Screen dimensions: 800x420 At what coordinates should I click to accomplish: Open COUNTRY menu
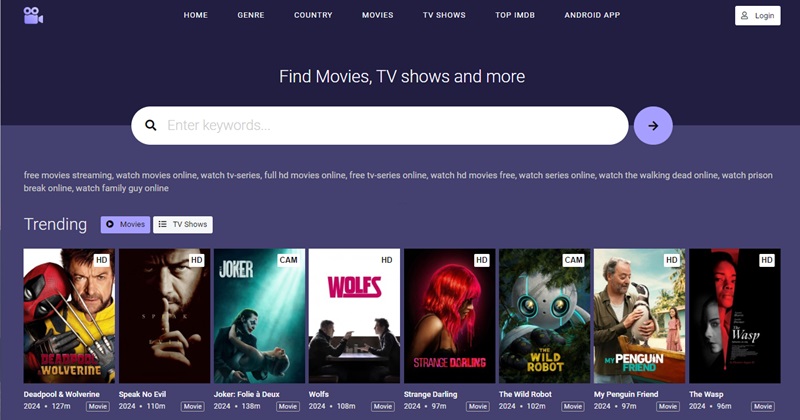pos(313,15)
